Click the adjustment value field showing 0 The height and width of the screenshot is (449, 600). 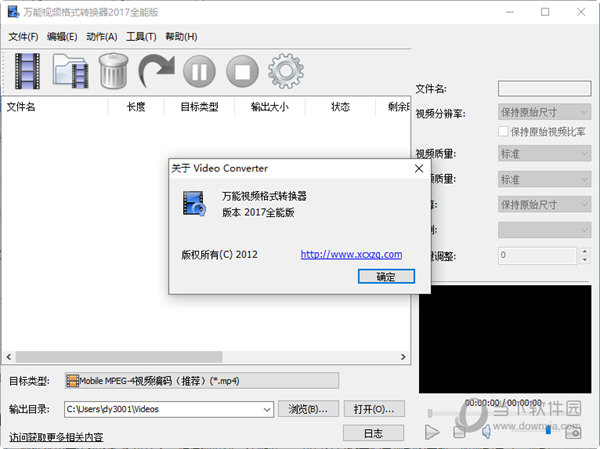537,255
